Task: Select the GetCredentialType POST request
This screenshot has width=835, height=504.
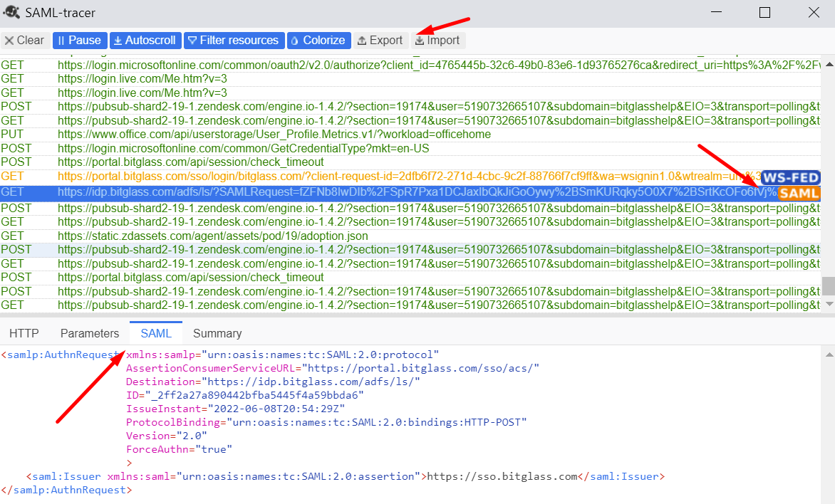Action: (410, 148)
